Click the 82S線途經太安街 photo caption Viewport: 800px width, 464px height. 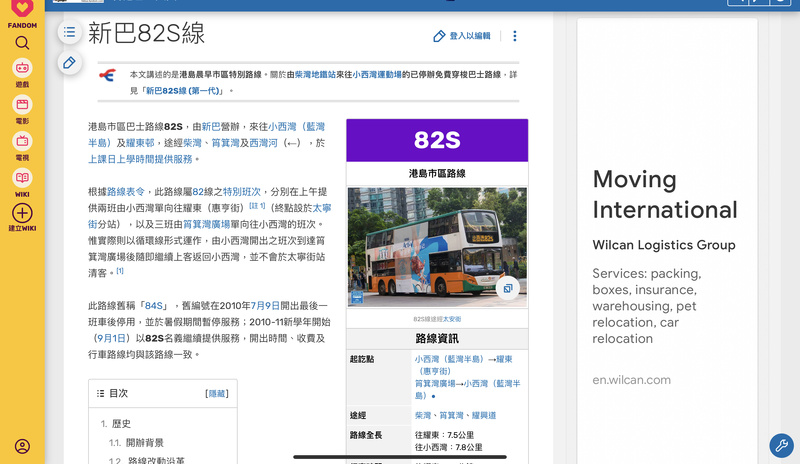pos(437,319)
